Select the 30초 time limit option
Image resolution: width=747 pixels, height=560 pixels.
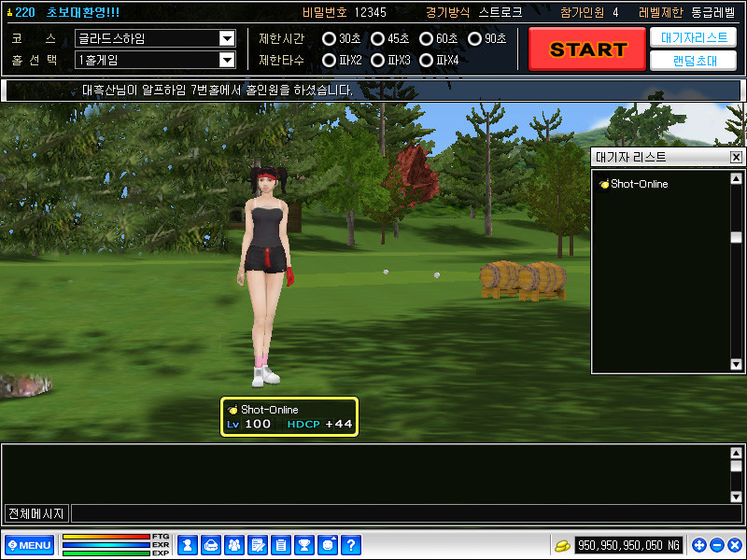(329, 38)
